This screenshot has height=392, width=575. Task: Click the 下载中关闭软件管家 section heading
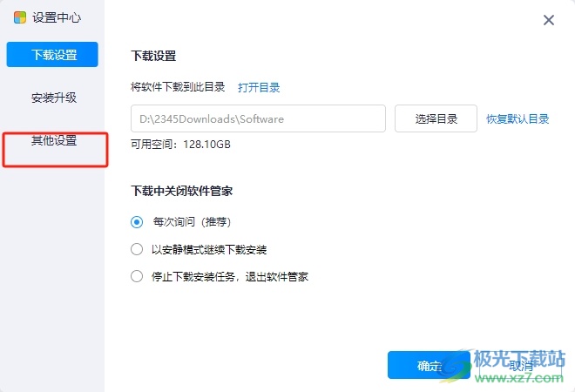click(x=181, y=190)
